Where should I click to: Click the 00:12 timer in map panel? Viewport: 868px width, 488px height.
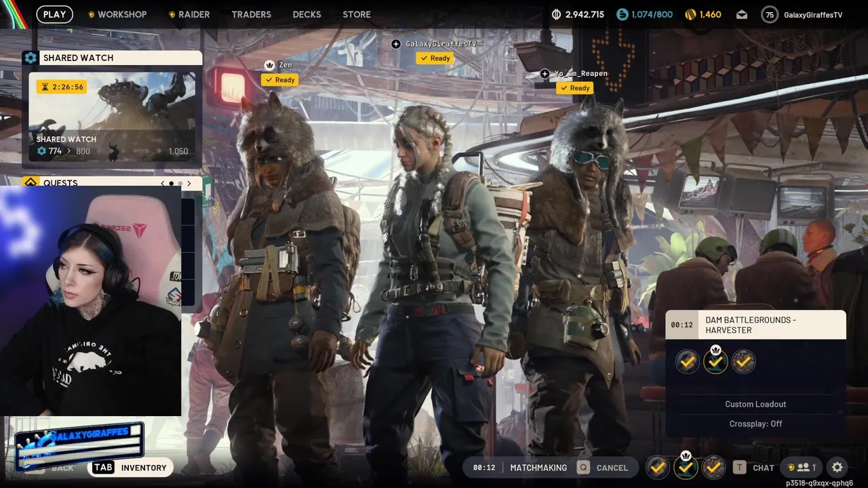(x=682, y=325)
